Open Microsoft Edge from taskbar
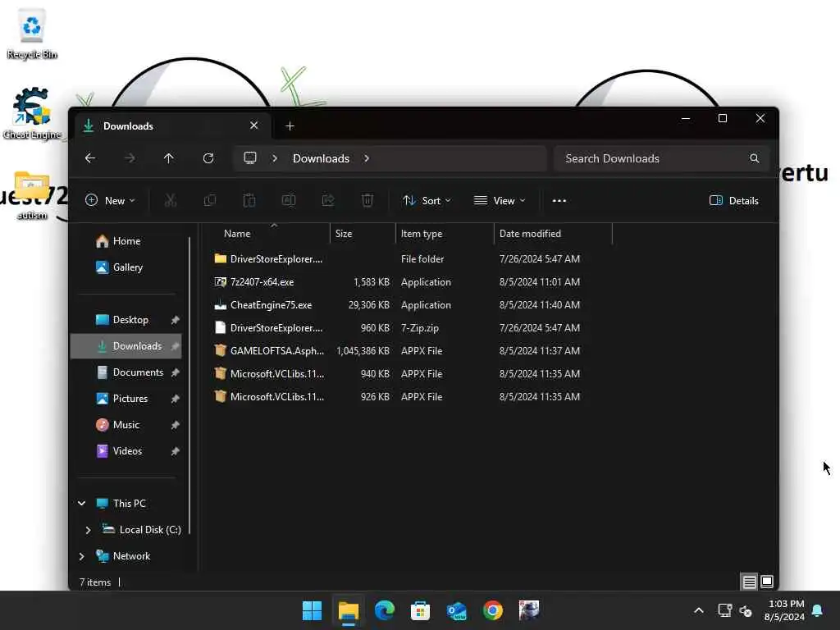This screenshot has width=840, height=630. [x=384, y=610]
